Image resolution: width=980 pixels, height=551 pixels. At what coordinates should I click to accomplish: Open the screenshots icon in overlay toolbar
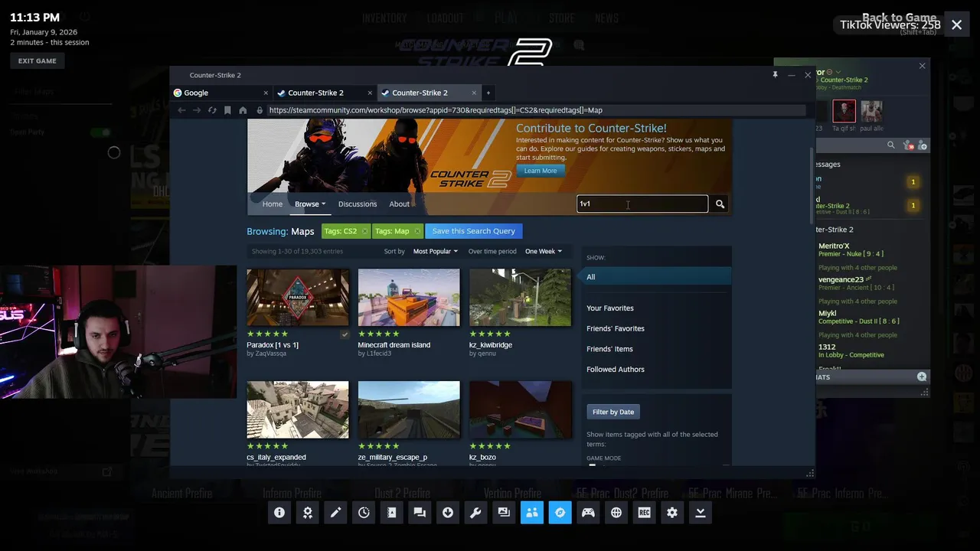[x=504, y=513]
